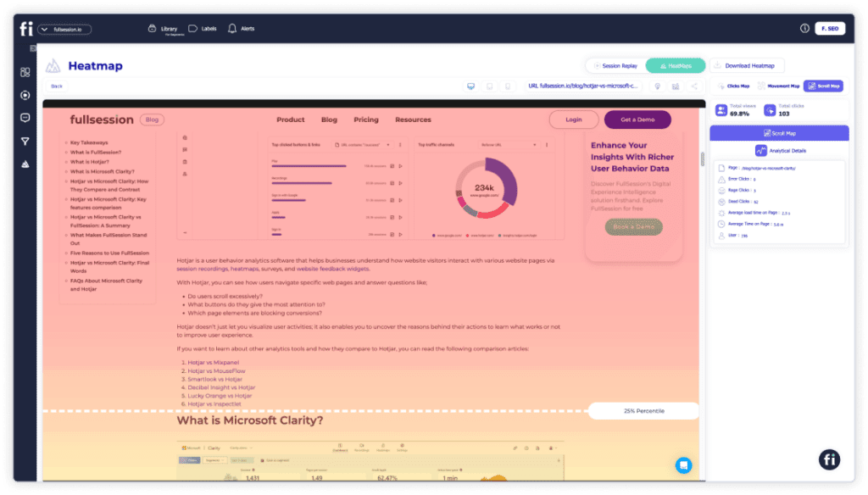Open the heatmap triangle icon in sidebar

[x=27, y=164]
